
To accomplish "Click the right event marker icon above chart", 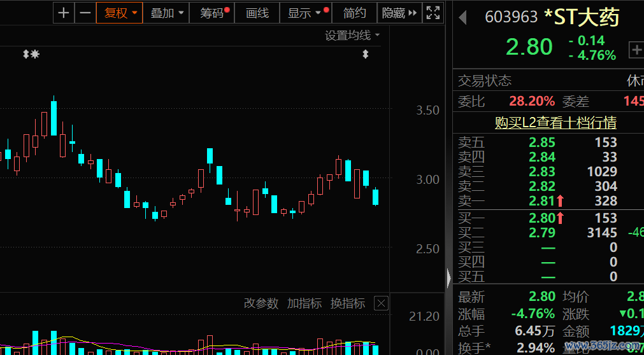I will (x=365, y=54).
